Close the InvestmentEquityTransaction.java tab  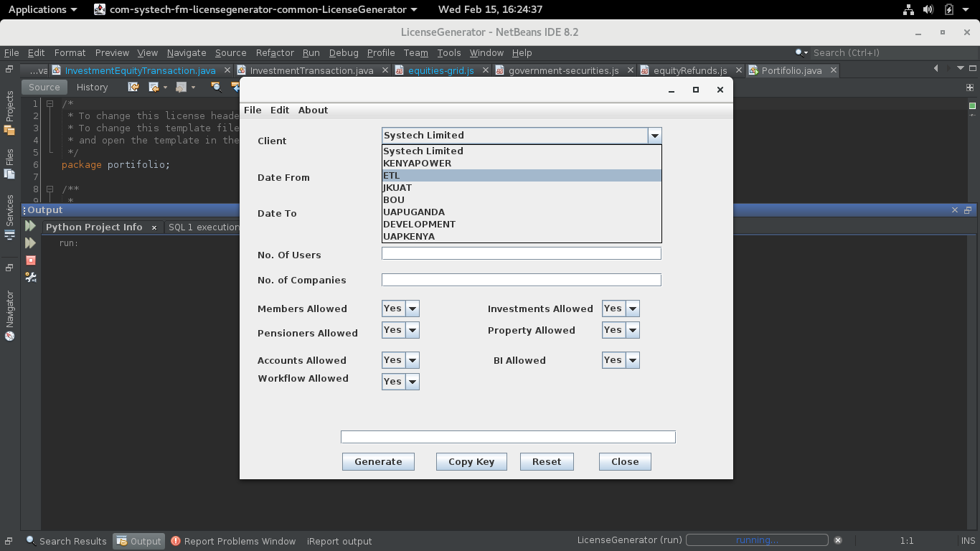pyautogui.click(x=227, y=70)
